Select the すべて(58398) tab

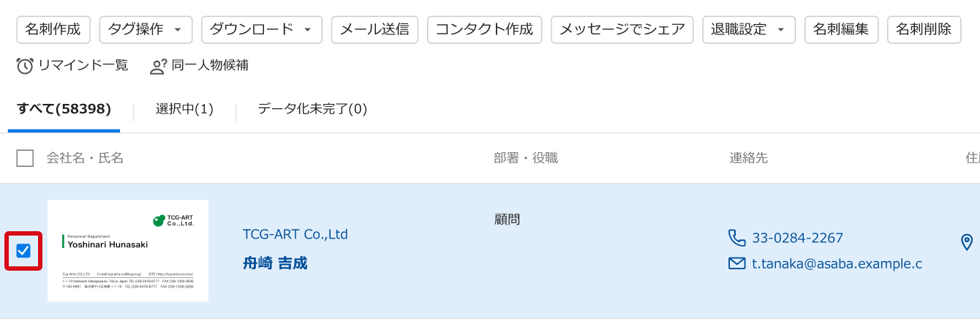point(64,109)
